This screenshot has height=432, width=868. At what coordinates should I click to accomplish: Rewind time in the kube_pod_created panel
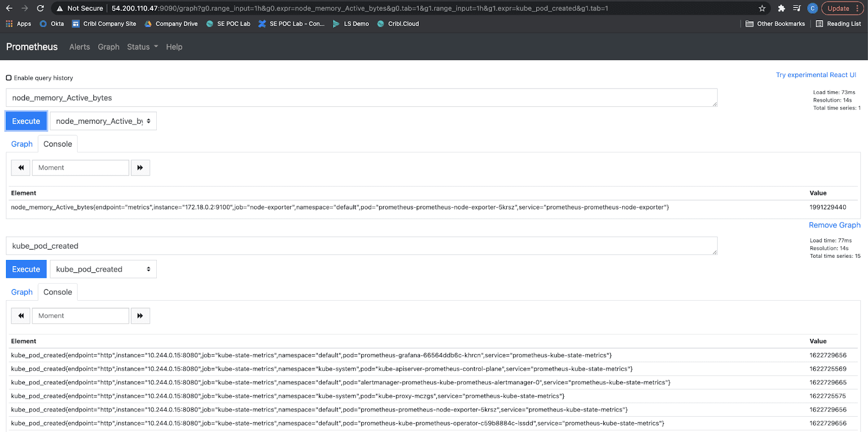click(x=21, y=316)
